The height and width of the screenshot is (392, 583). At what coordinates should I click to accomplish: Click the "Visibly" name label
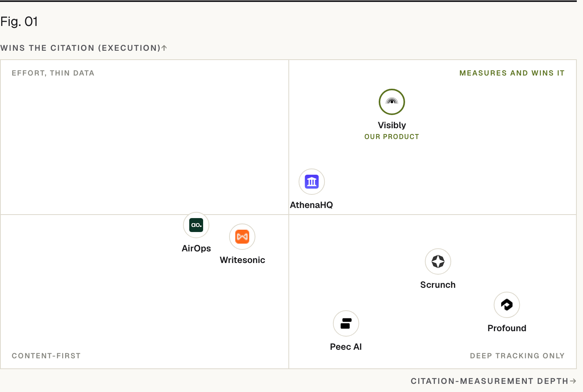pyautogui.click(x=392, y=125)
